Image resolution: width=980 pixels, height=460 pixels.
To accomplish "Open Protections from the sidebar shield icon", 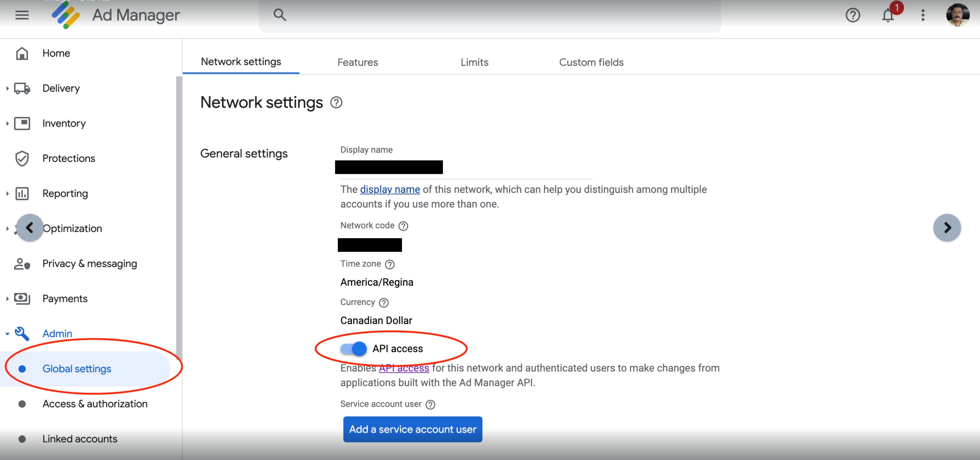I will click(x=22, y=158).
